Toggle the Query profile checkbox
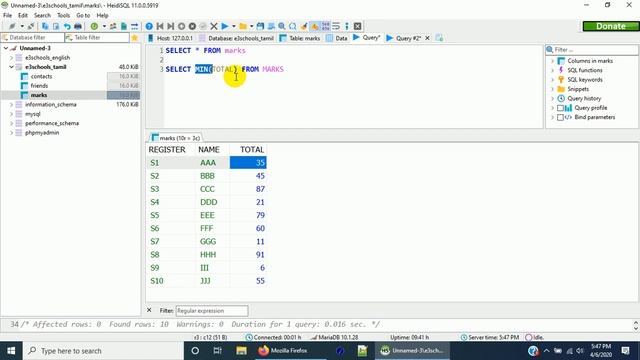This screenshot has width=640, height=360. point(560,108)
